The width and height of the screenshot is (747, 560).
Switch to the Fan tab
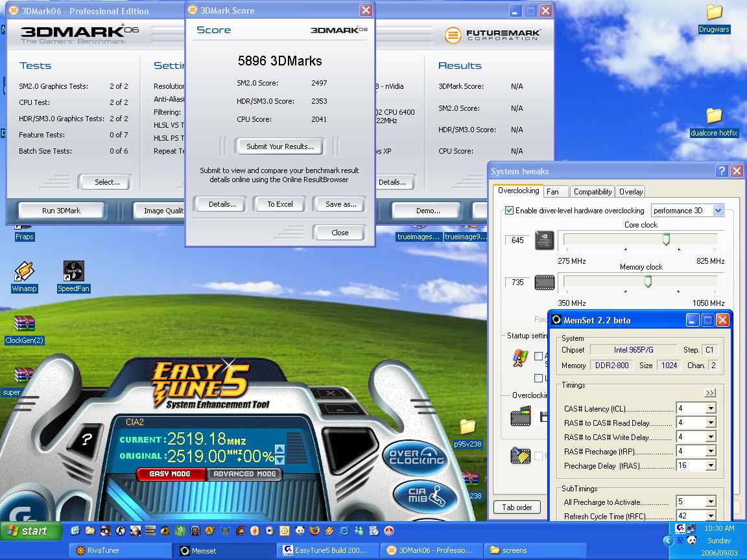click(552, 192)
